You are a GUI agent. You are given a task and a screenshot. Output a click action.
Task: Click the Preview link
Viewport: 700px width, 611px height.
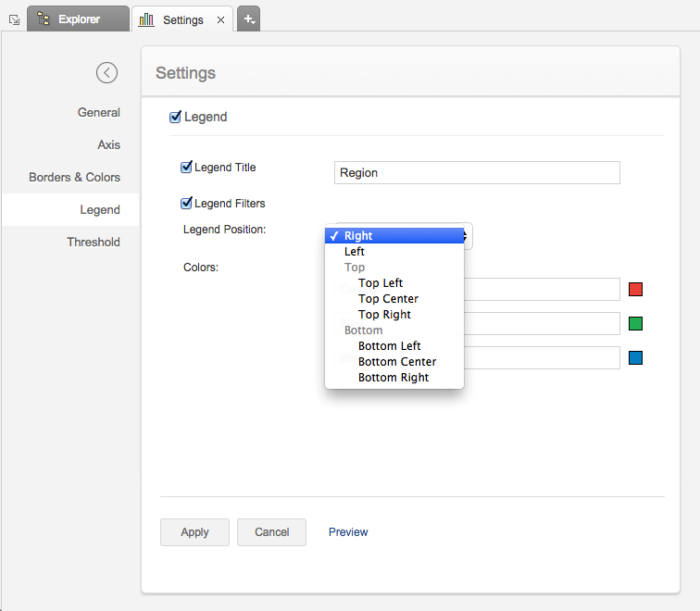pyautogui.click(x=348, y=532)
